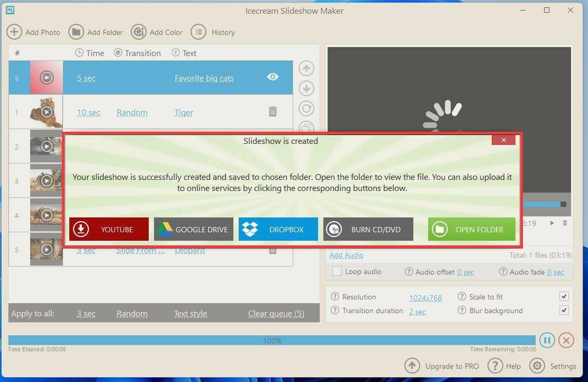Click the Add Folder icon
The image size is (588, 382).
click(x=76, y=32)
